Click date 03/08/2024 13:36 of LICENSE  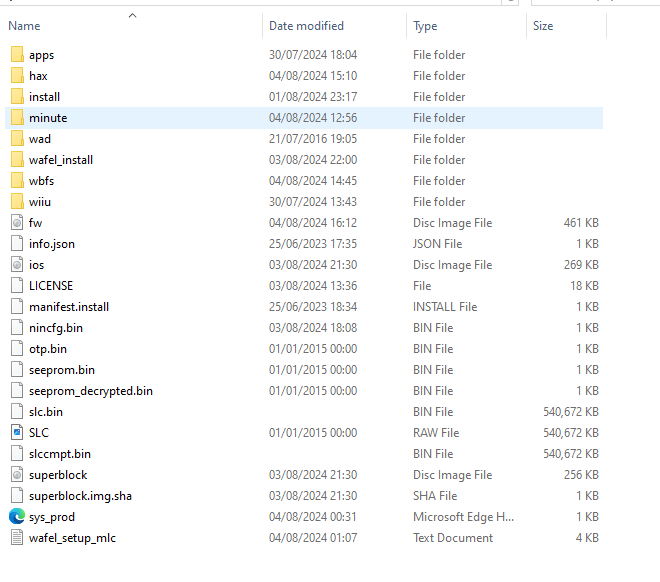coord(313,286)
